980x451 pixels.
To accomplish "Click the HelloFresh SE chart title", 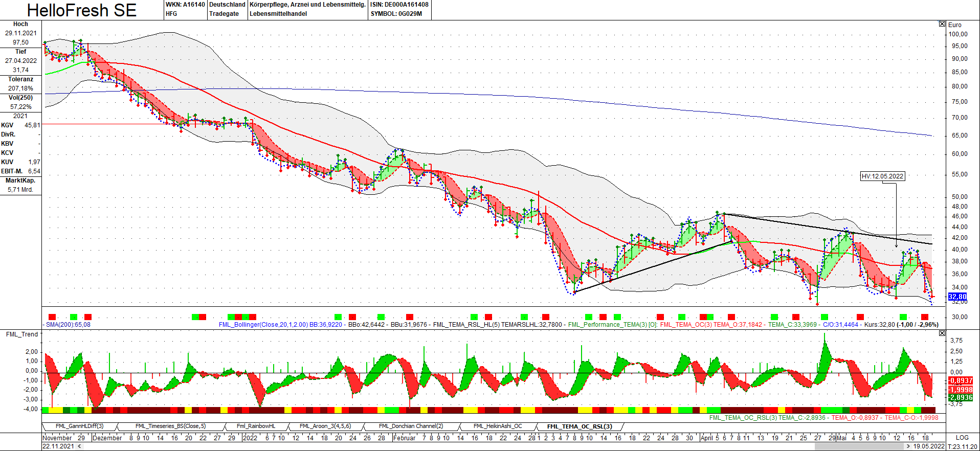I will point(82,10).
